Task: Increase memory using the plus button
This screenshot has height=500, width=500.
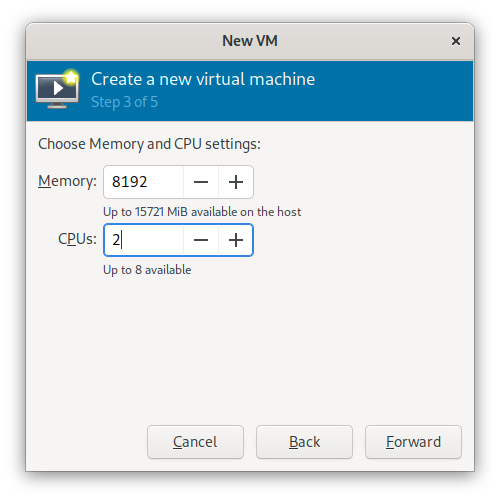Action: (x=236, y=182)
